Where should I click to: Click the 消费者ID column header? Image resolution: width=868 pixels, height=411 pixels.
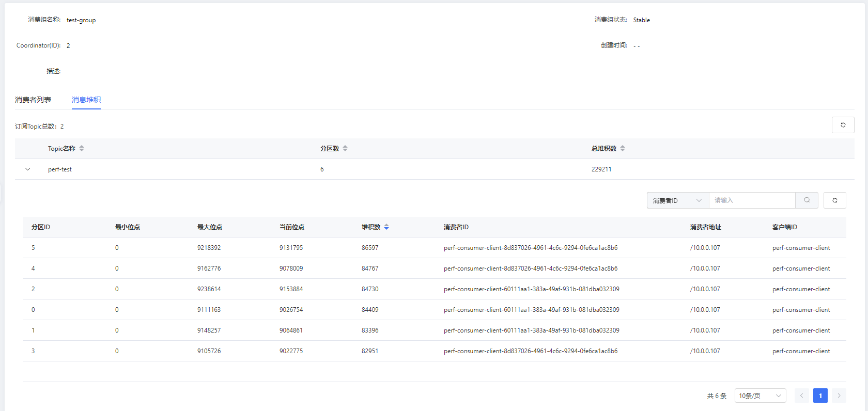(x=456, y=227)
